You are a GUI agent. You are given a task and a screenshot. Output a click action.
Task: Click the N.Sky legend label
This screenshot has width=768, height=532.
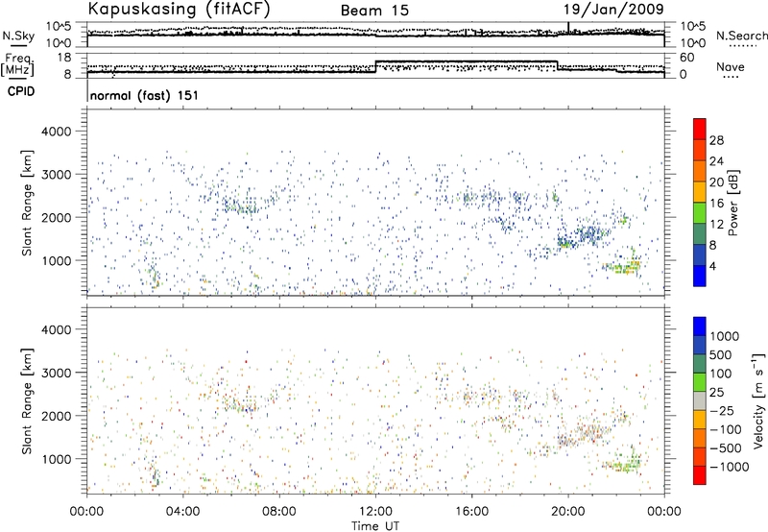(x=18, y=36)
